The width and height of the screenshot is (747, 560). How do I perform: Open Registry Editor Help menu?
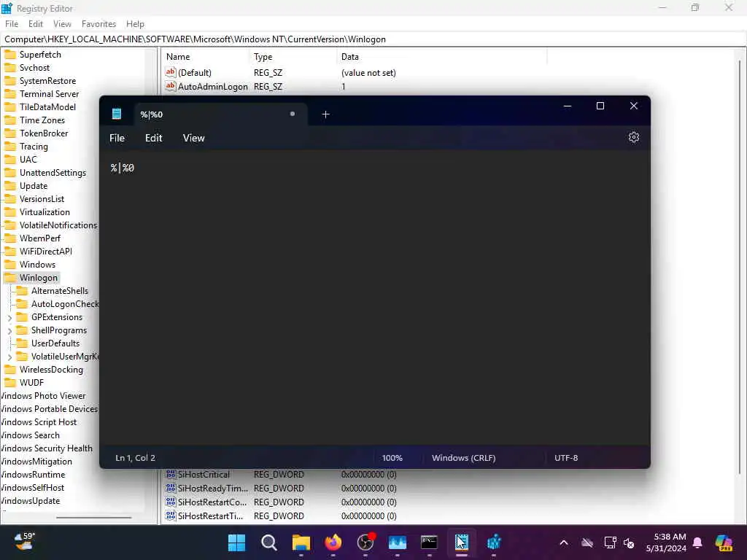(x=135, y=24)
